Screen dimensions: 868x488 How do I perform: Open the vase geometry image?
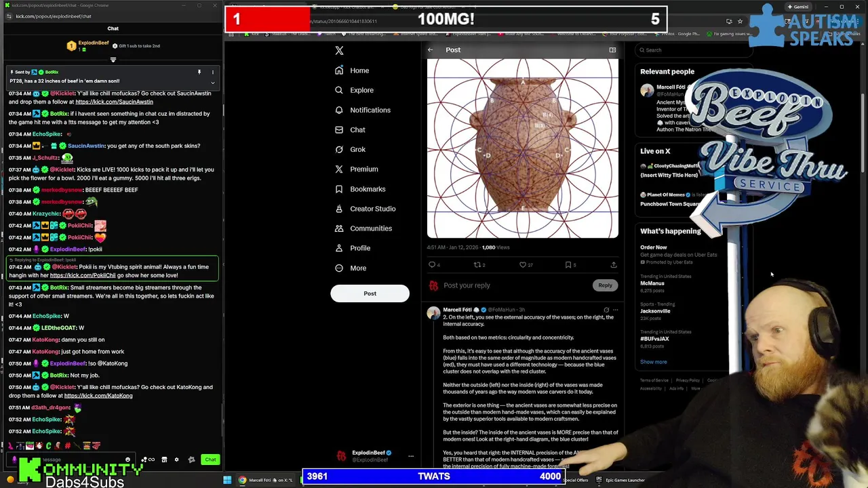pos(522,148)
